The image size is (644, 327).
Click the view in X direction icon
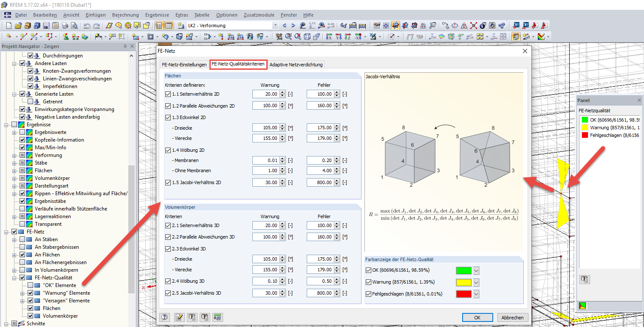click(329, 37)
